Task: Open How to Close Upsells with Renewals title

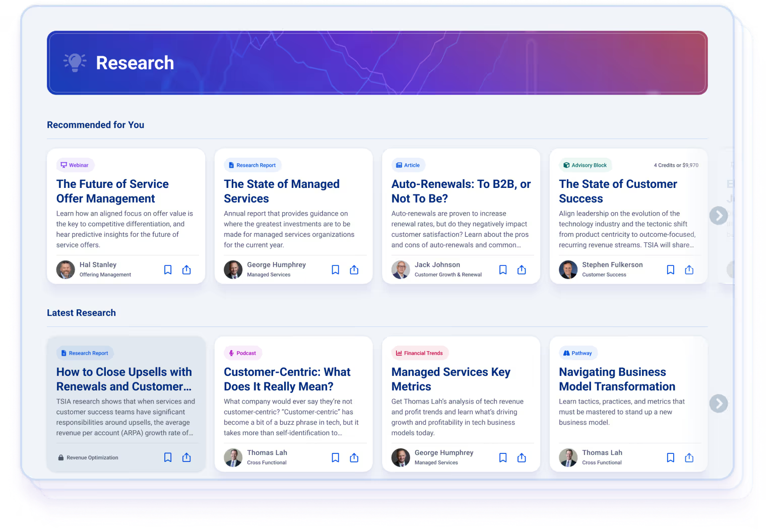Action: (x=124, y=379)
